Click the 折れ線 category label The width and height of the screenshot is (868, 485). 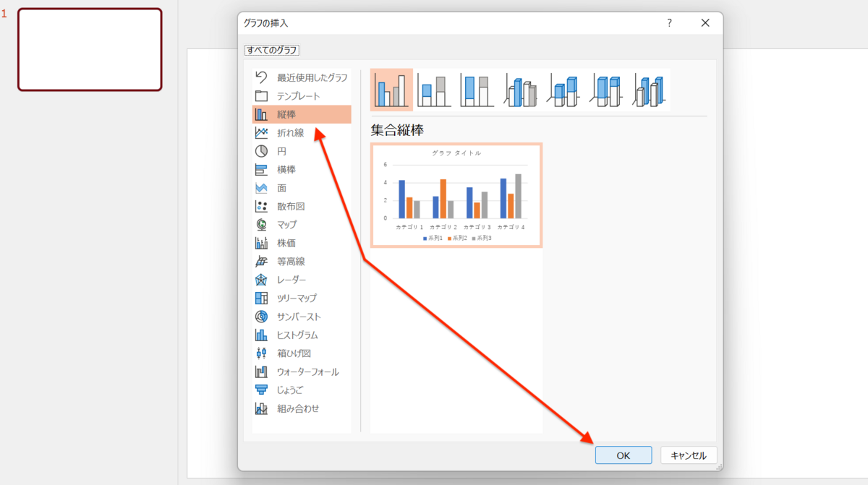click(291, 133)
